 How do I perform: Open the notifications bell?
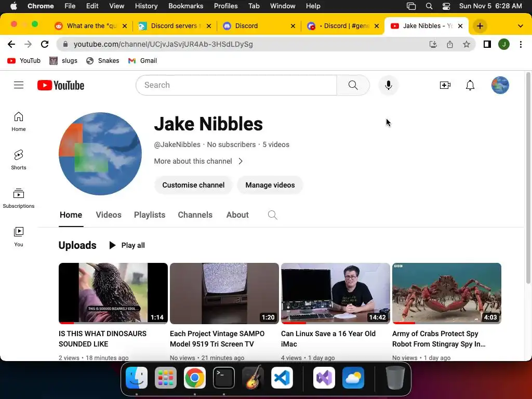(470, 85)
